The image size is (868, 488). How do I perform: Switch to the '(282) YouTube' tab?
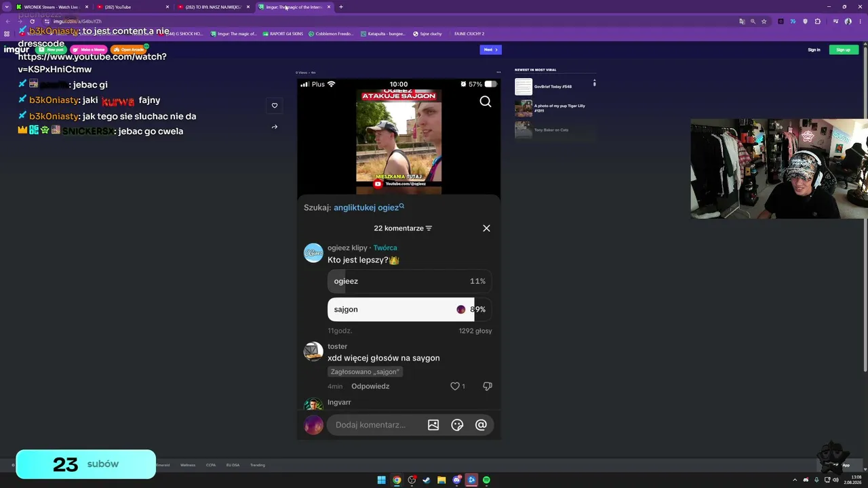133,7
